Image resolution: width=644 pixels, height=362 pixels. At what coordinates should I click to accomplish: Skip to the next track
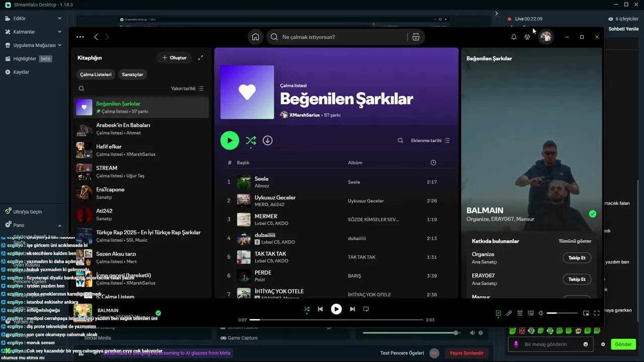[x=352, y=309]
